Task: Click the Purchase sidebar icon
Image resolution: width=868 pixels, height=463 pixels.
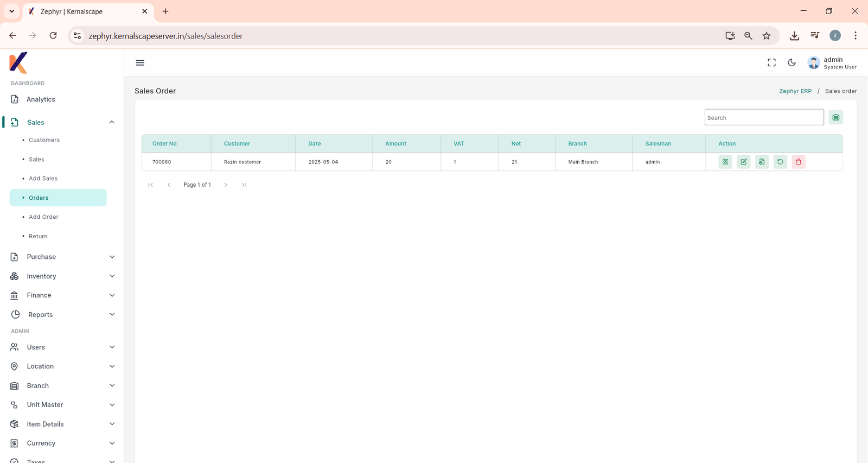Action: tap(15, 257)
